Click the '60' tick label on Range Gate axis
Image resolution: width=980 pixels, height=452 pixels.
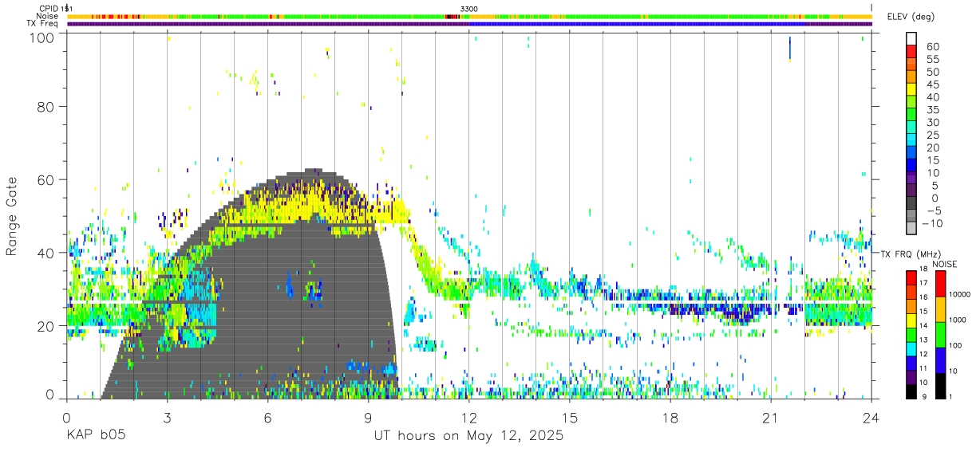47,179
